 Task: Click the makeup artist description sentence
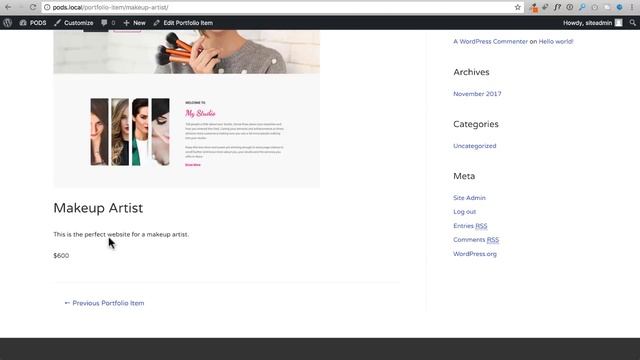click(x=121, y=234)
